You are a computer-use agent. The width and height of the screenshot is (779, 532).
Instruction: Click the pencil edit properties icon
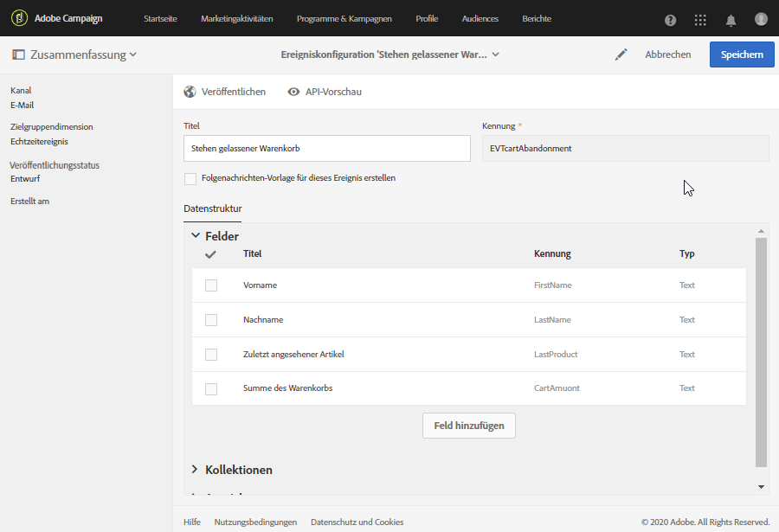tap(621, 54)
